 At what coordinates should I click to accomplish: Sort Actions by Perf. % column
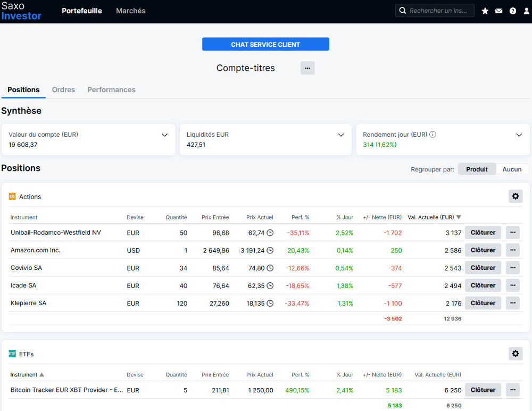300,217
